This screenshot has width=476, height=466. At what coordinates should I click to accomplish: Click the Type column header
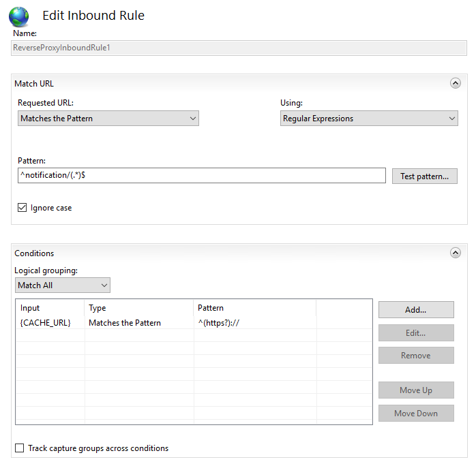(x=138, y=308)
